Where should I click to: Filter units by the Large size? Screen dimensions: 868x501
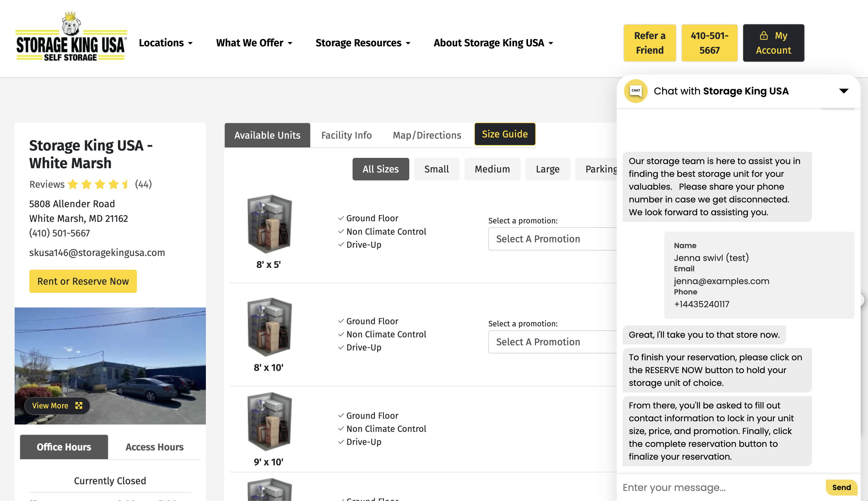547,169
